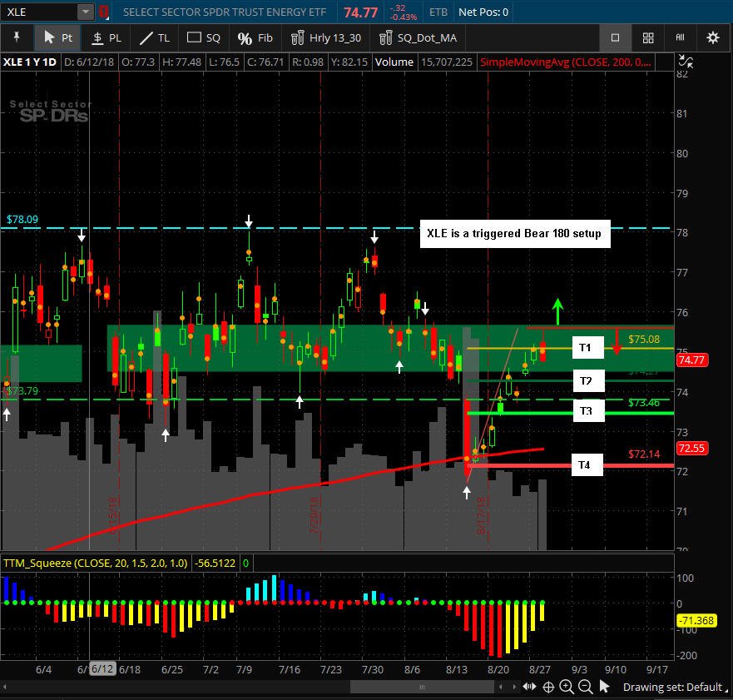
Task: Click the TTM_Squeeze study label
Action: pyautogui.click(x=96, y=563)
